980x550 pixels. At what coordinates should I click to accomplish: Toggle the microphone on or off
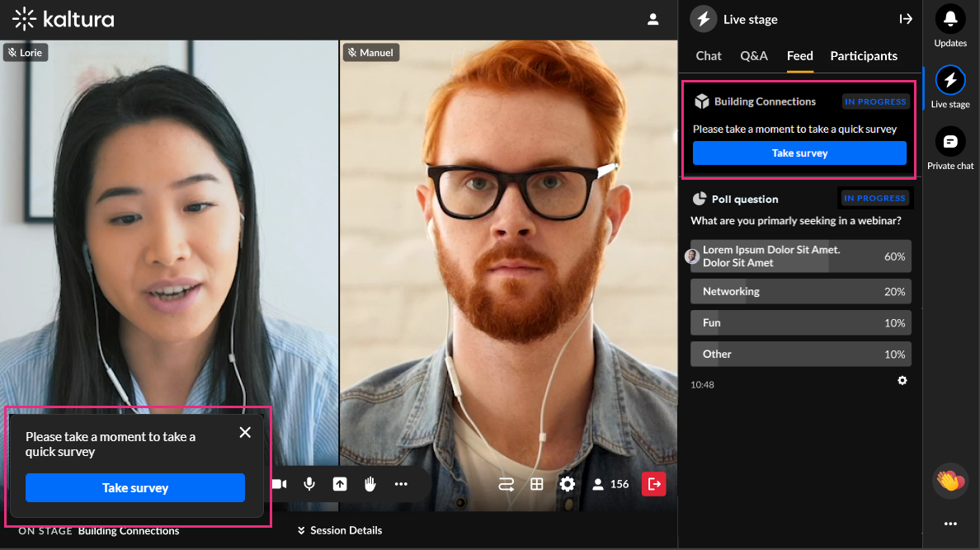pyautogui.click(x=309, y=484)
